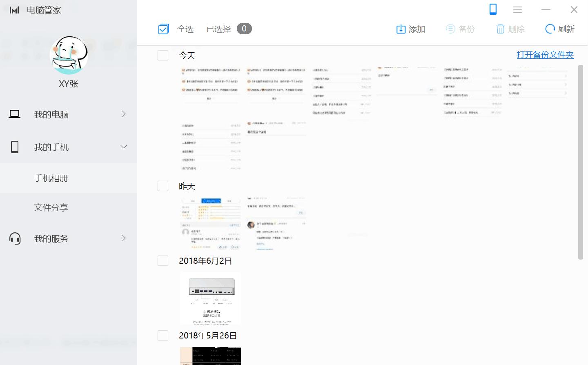Image resolution: width=588 pixels, height=365 pixels.
Task: Open the hamburger menu in title bar
Action: click(x=517, y=9)
